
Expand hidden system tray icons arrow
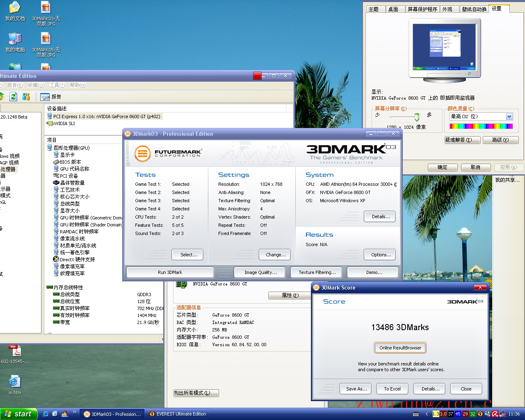point(427,414)
